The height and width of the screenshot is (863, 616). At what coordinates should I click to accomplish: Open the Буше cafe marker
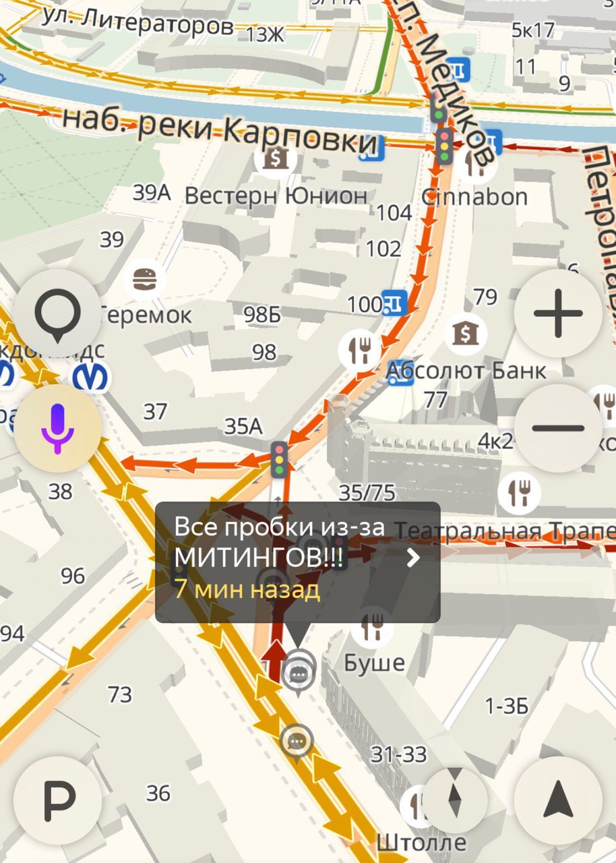click(x=371, y=626)
